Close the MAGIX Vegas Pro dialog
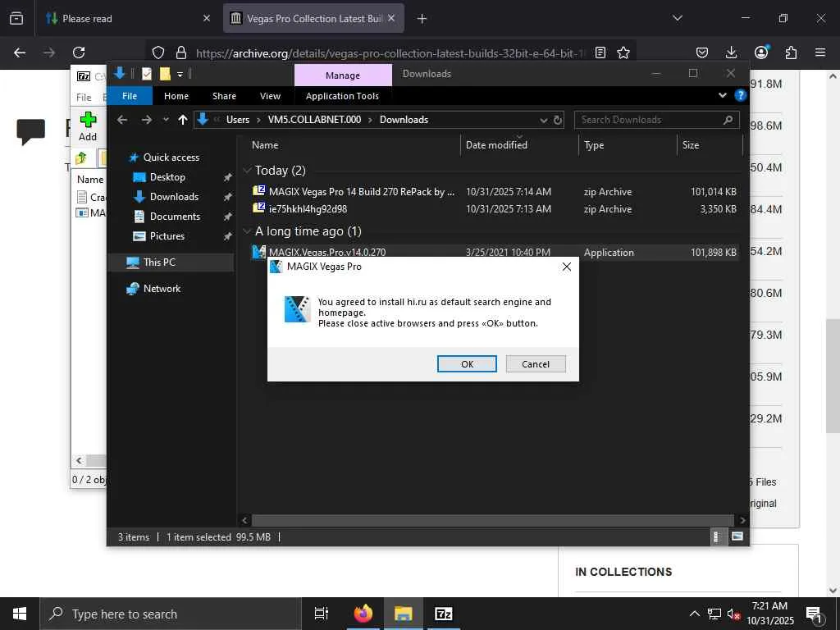Viewport: 840px width, 630px height. point(566,267)
